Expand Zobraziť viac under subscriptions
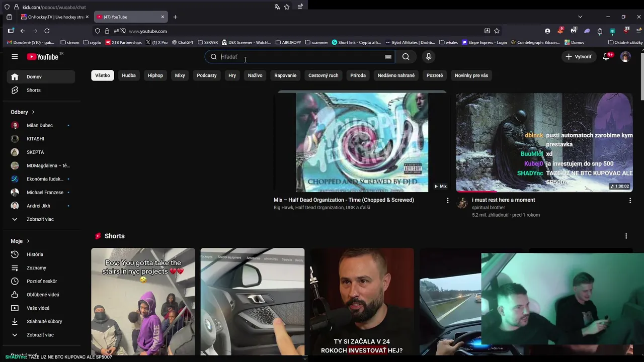644x362 pixels. pyautogui.click(x=41, y=219)
